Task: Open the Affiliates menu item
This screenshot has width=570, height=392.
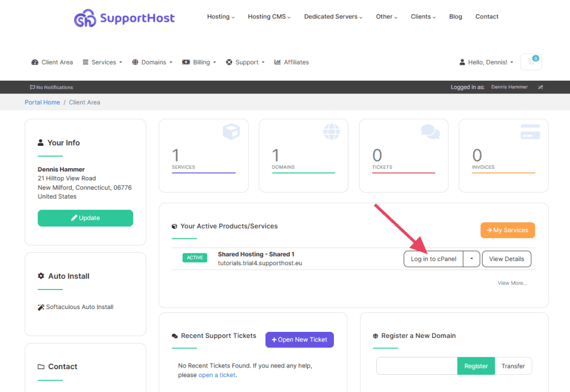Action: (x=291, y=62)
